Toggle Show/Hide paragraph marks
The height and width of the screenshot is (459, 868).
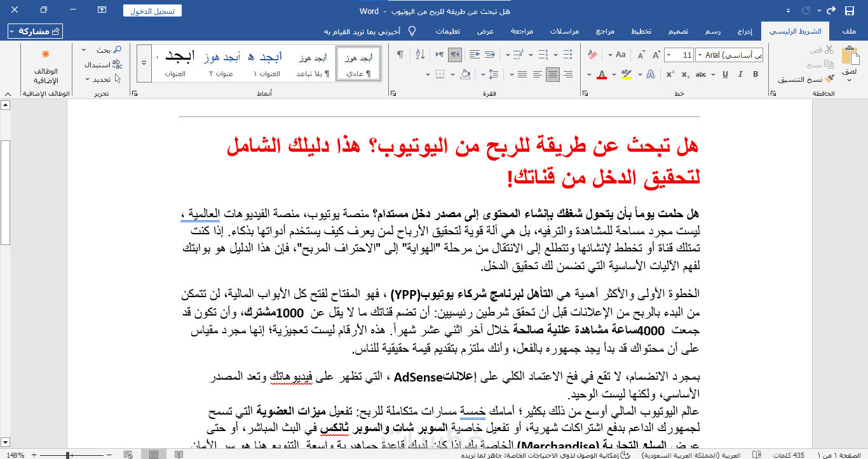pos(400,55)
